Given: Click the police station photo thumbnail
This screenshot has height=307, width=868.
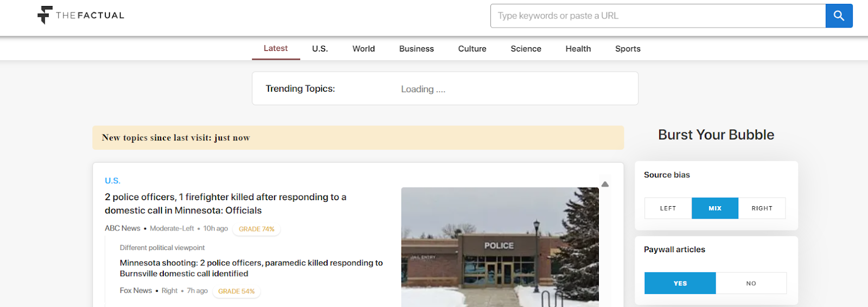Looking at the screenshot, I should coord(500,247).
